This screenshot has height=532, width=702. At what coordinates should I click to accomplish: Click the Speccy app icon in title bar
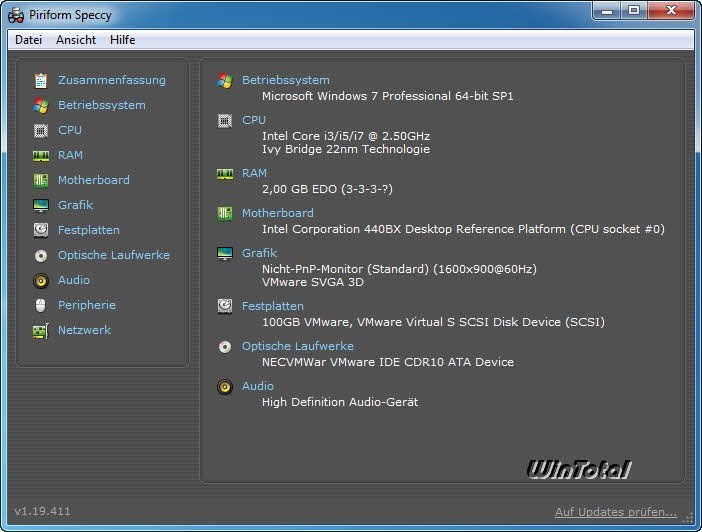[16, 15]
